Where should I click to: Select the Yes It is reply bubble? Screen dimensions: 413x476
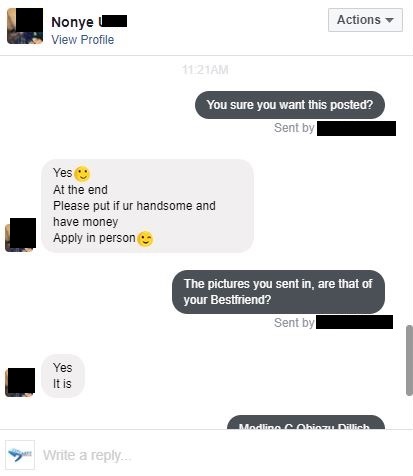point(63,376)
